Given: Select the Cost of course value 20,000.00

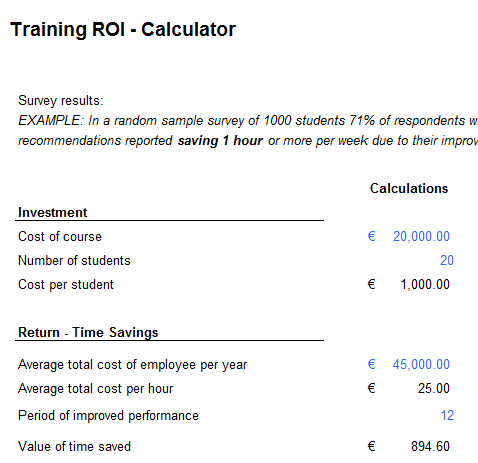Looking at the screenshot, I should coord(421,236).
